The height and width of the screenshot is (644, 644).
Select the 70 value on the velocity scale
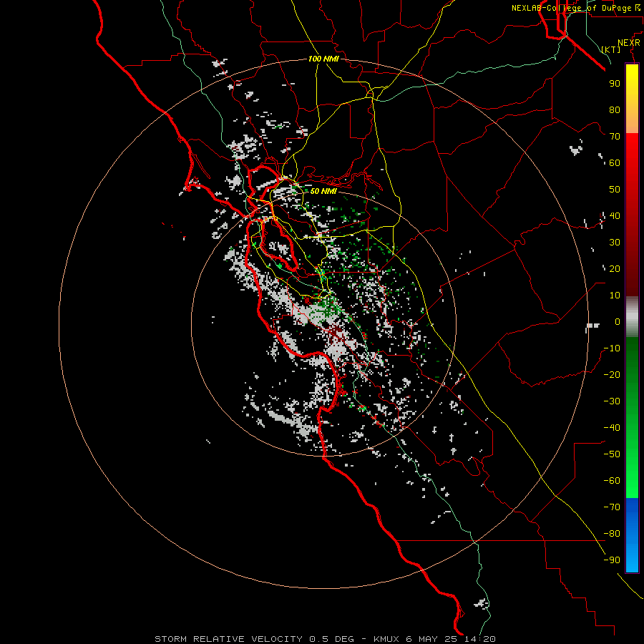pyautogui.click(x=615, y=137)
